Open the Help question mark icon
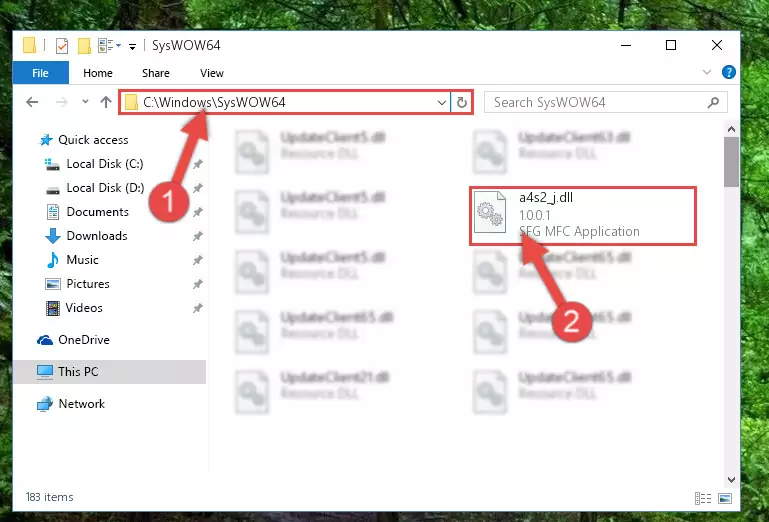769x522 pixels. point(729,72)
